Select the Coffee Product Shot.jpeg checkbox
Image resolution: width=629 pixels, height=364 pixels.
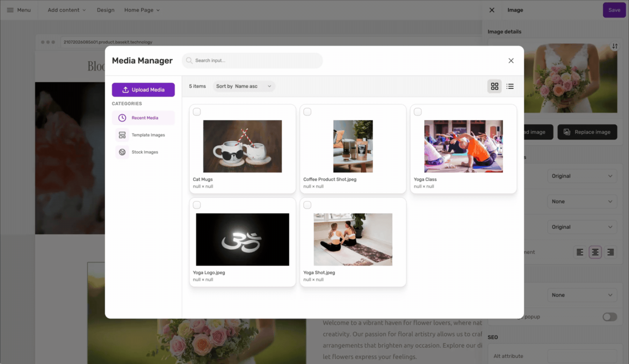(307, 112)
